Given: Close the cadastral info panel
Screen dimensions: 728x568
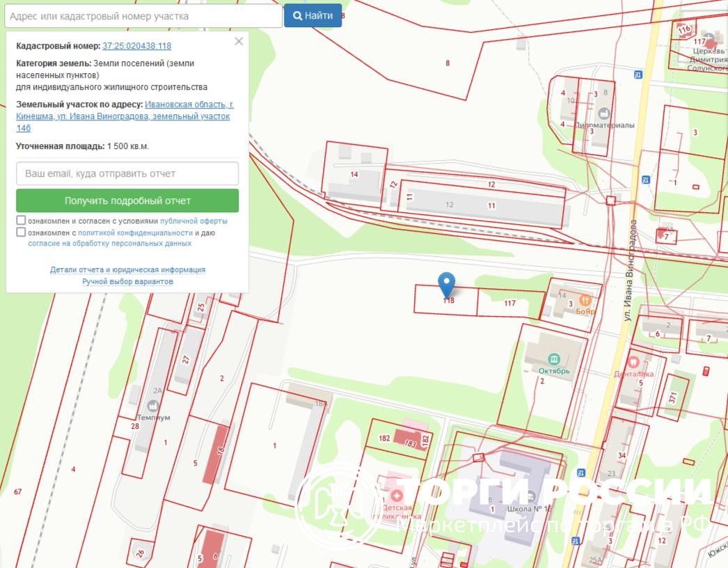Looking at the screenshot, I should tap(239, 42).
